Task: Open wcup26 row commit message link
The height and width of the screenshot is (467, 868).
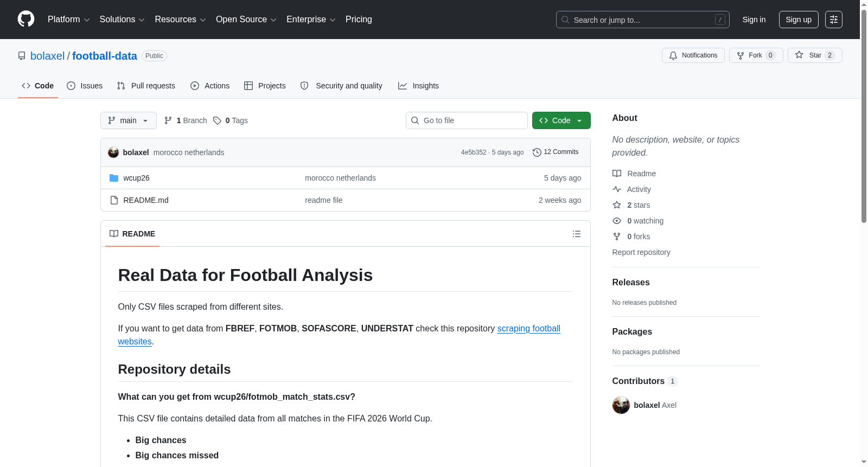Action: tap(340, 178)
